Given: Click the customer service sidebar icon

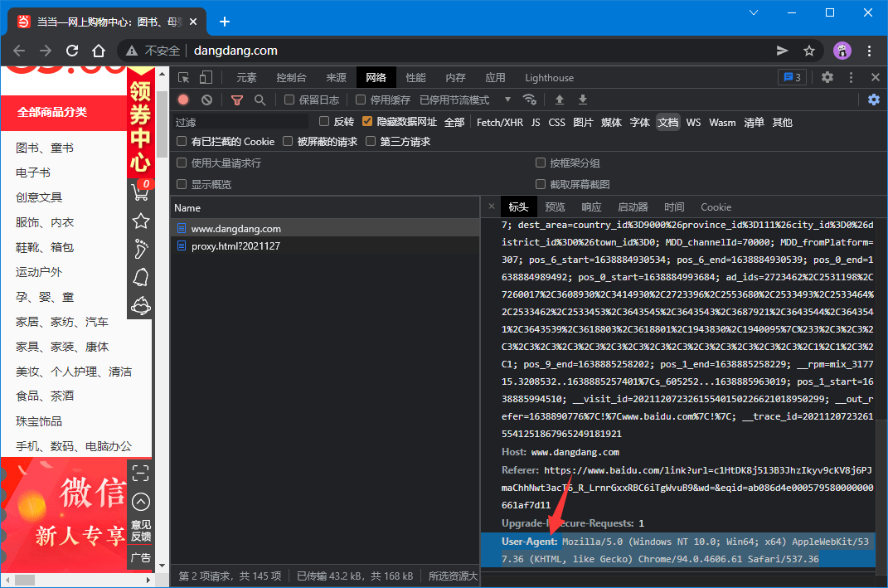Looking at the screenshot, I should point(140,306).
